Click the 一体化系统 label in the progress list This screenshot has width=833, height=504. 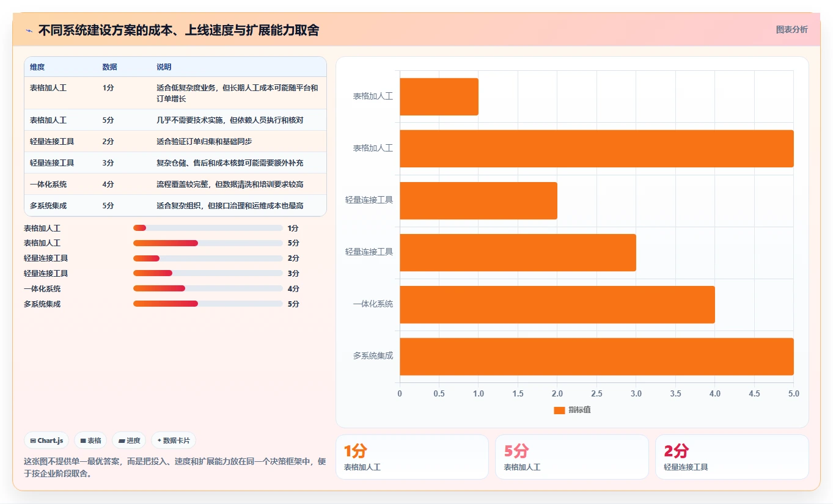coord(42,288)
